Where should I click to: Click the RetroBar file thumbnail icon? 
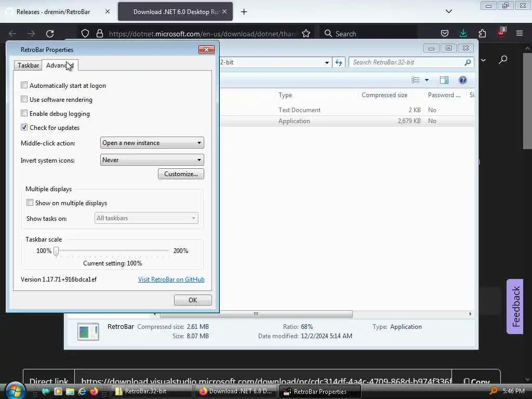(88, 331)
